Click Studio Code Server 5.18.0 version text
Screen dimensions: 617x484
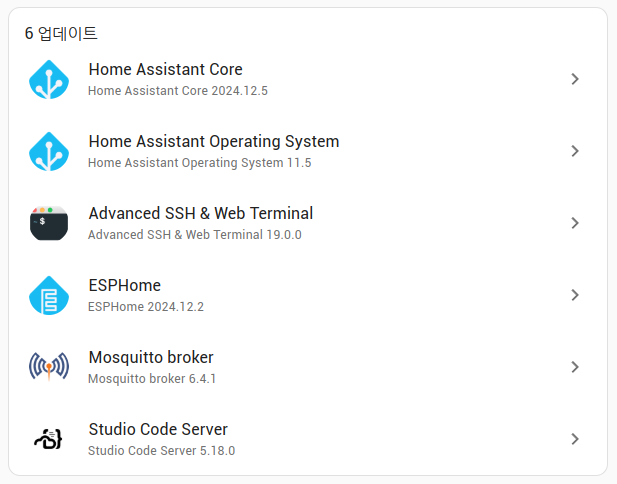click(x=161, y=450)
